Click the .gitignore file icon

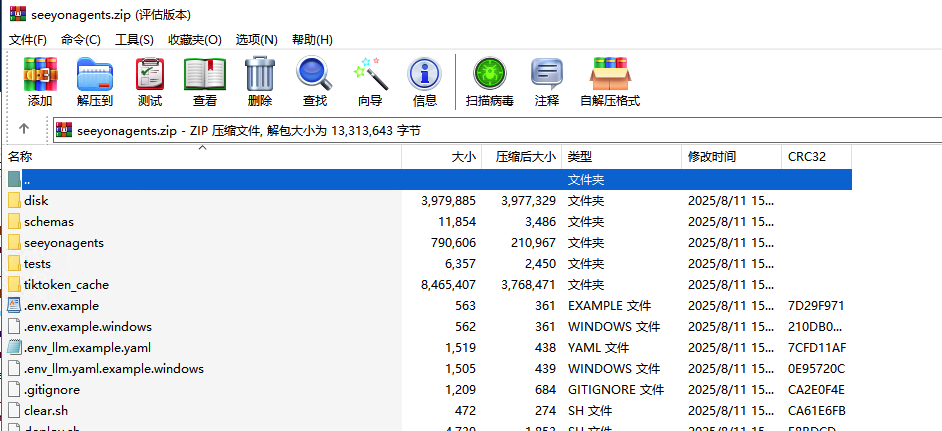click(14, 390)
